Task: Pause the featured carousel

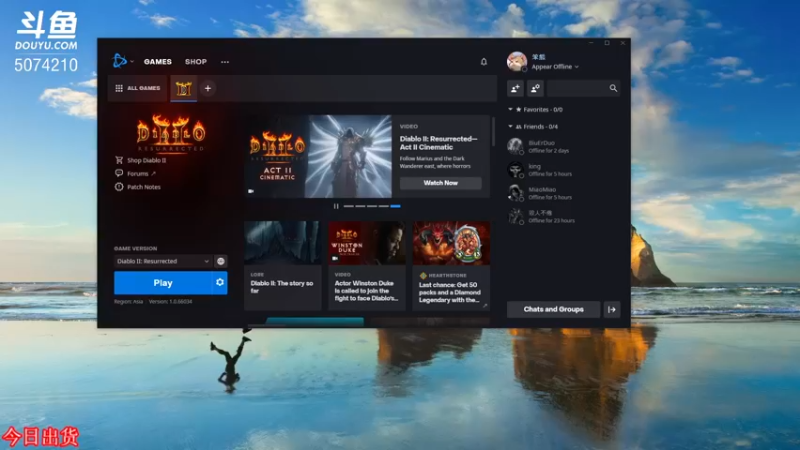Action: pyautogui.click(x=336, y=206)
